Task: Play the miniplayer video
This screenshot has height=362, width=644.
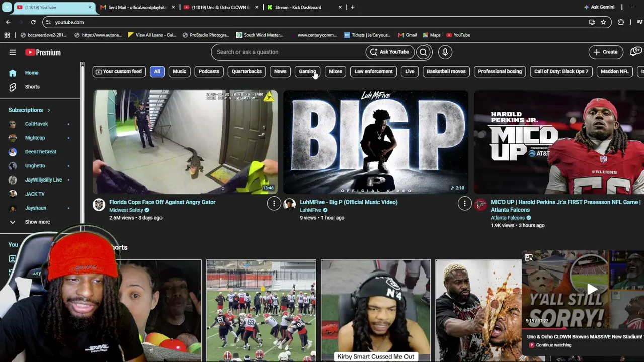Action: (x=592, y=289)
